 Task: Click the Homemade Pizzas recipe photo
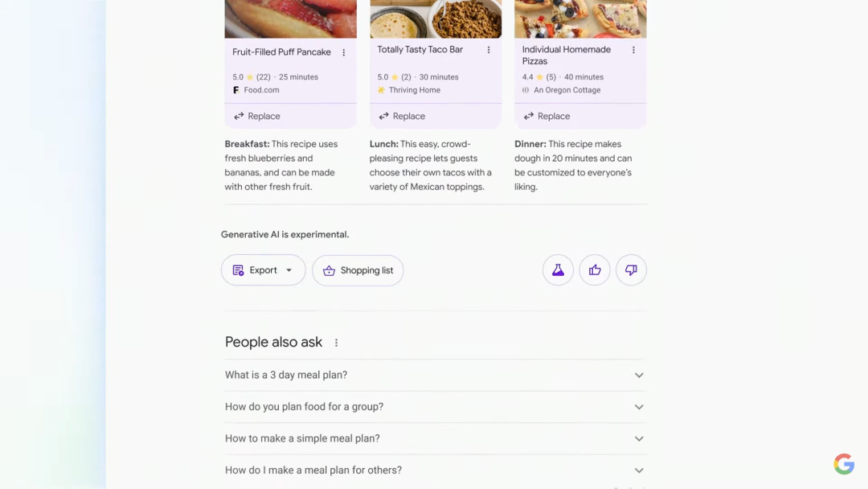[x=580, y=18]
